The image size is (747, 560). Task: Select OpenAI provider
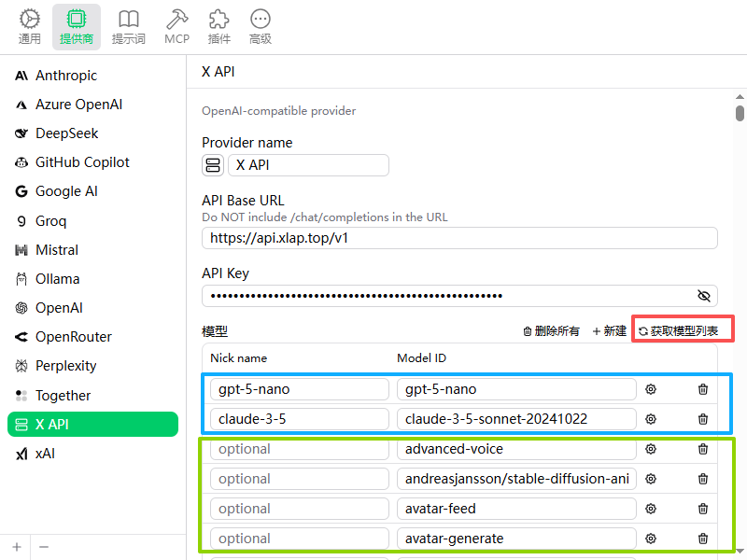coord(92,308)
